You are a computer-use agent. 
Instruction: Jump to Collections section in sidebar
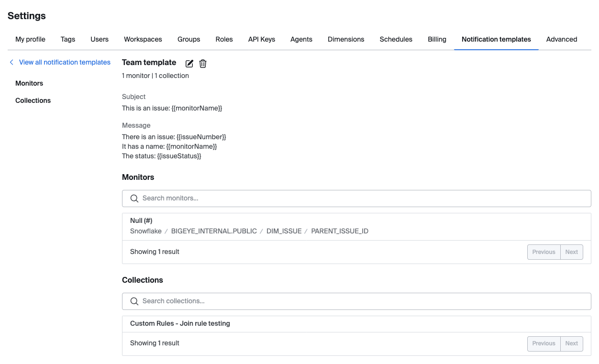33,100
